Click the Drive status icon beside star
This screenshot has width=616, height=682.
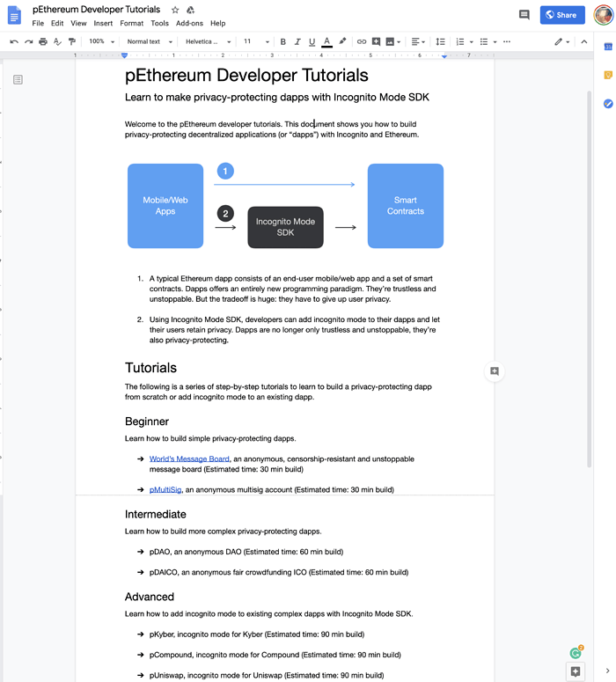[190, 10]
